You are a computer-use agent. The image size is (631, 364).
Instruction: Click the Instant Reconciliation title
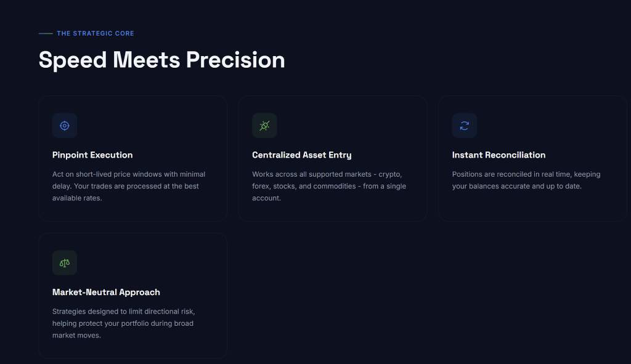499,155
